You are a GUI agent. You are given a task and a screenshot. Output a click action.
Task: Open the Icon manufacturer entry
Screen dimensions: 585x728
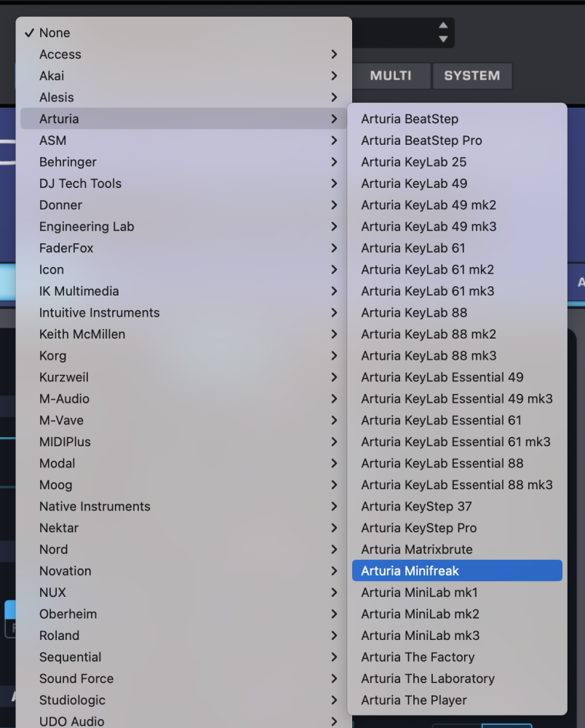(183, 269)
